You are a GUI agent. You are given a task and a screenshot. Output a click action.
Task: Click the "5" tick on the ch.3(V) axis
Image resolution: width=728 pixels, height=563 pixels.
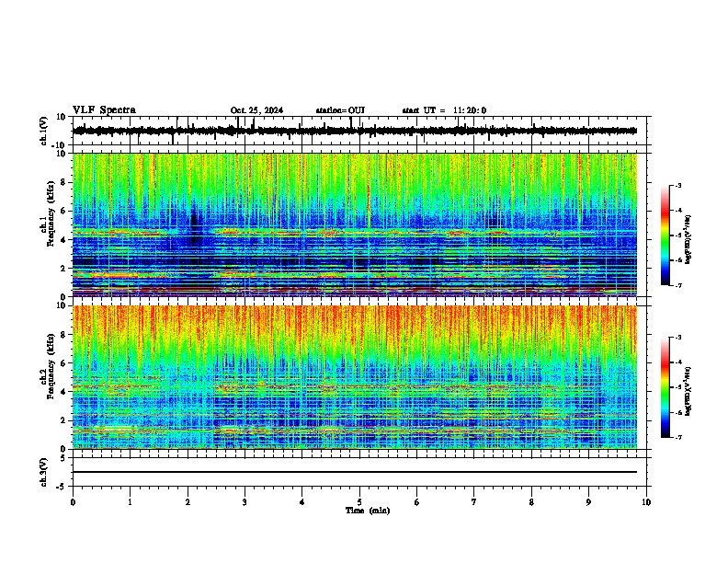tap(64, 458)
